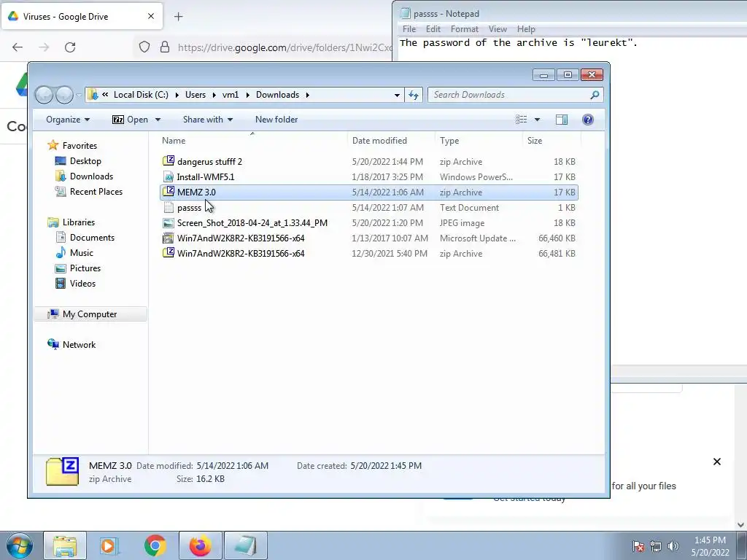
Task: Click New folder button
Action: pyautogui.click(x=276, y=120)
